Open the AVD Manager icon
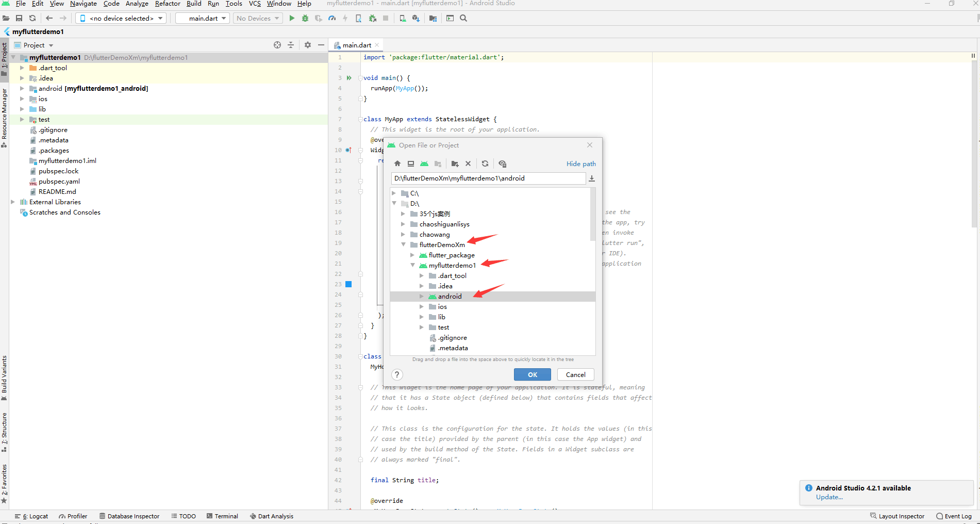The image size is (980, 524). [403, 18]
